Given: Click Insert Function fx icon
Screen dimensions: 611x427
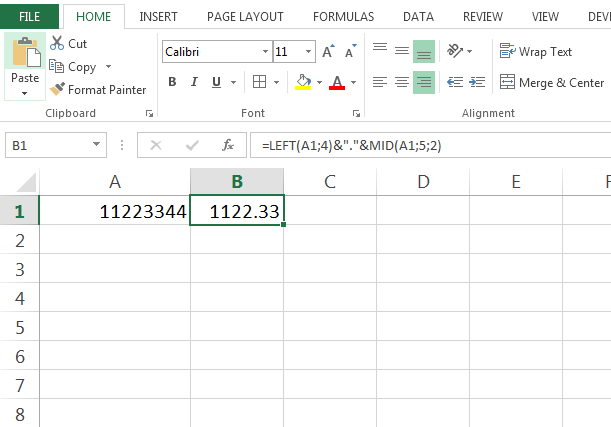Looking at the screenshot, I should [x=228, y=145].
